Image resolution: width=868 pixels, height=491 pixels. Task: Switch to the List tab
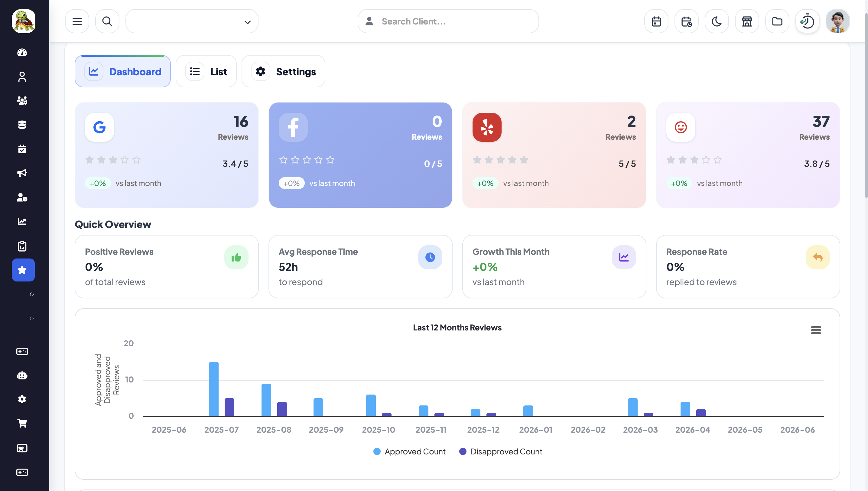coord(206,71)
